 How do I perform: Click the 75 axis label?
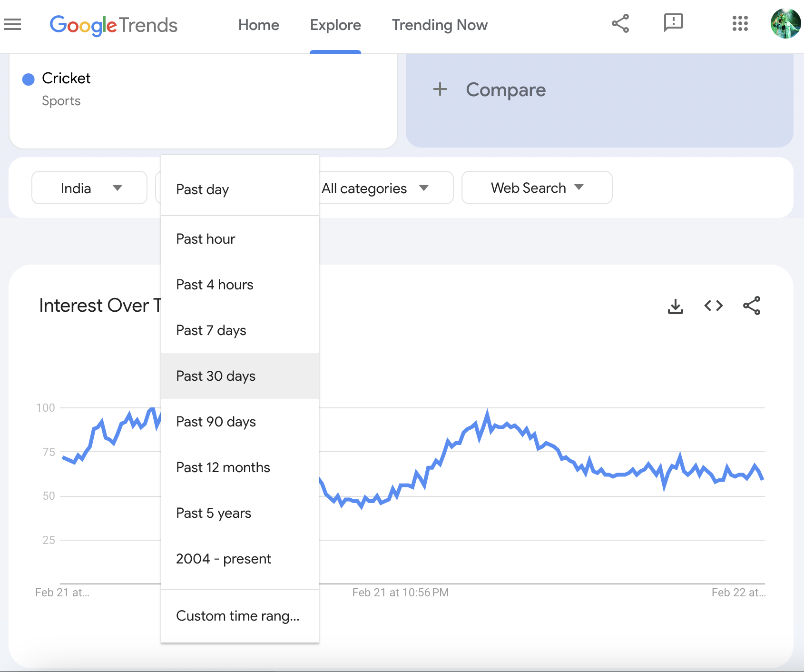coord(49,452)
